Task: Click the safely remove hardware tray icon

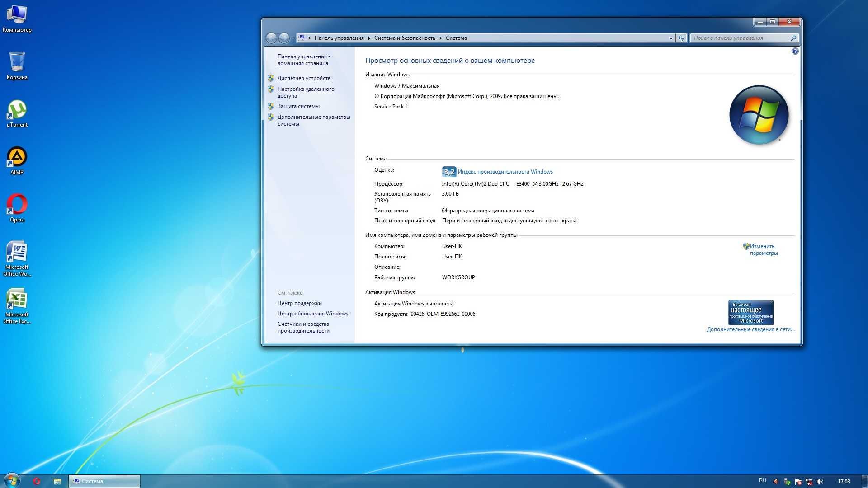Action: click(787, 482)
